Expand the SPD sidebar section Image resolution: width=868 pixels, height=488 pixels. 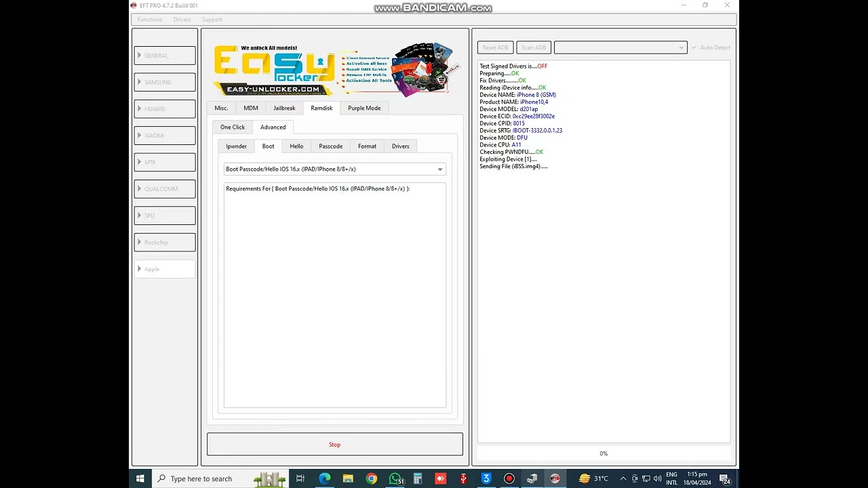pyautogui.click(x=165, y=216)
